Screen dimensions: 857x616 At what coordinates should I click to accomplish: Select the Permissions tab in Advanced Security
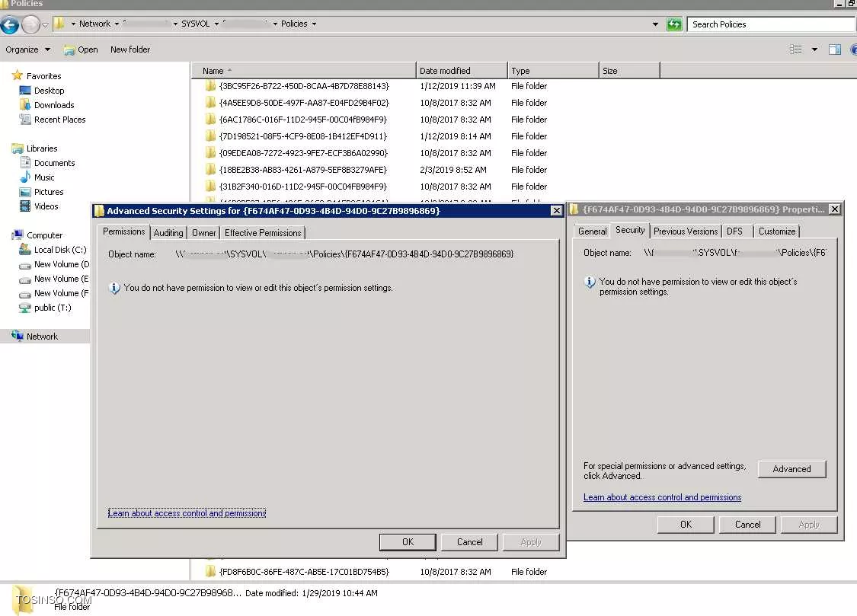pyautogui.click(x=124, y=231)
